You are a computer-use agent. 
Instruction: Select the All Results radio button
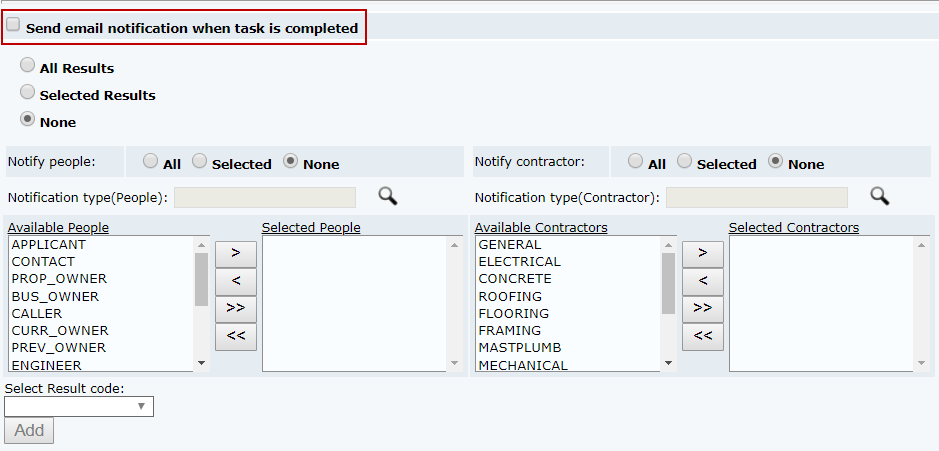click(x=28, y=65)
